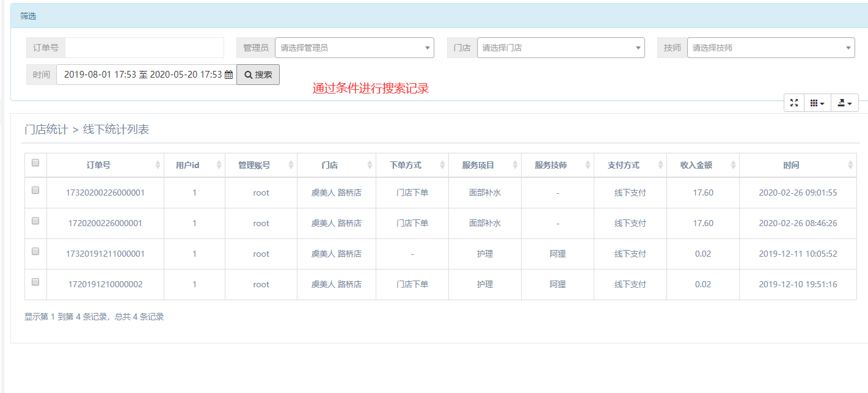
Task: Sort by 时间 column arrows
Action: coord(851,165)
